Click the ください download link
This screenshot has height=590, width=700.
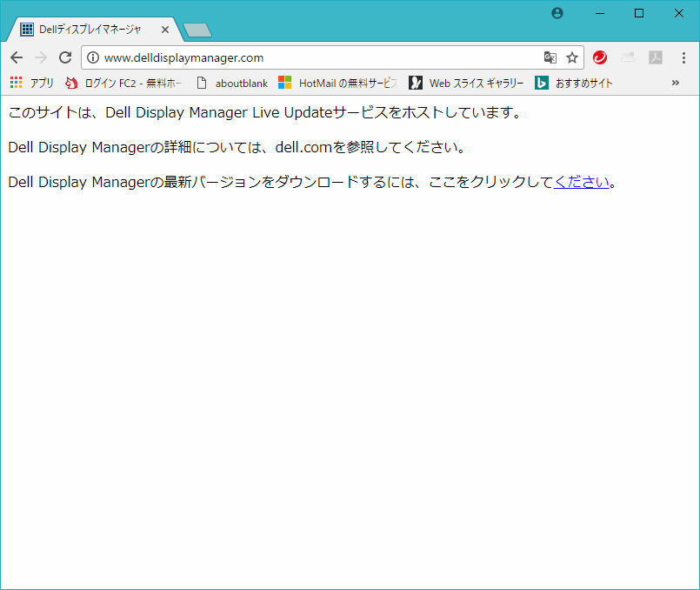coord(582,182)
